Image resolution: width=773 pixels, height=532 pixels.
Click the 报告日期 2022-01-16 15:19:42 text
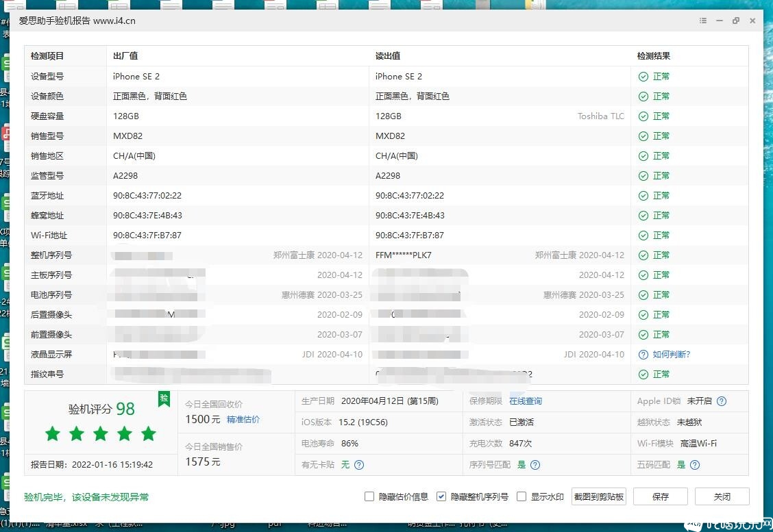click(92, 464)
